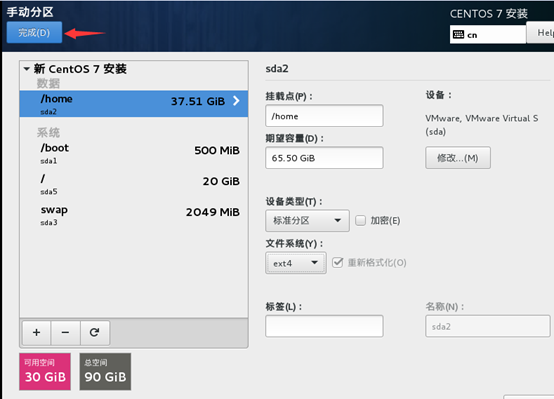This screenshot has height=399, width=554.
Task: Click the mount point field with /home
Action: pos(324,116)
